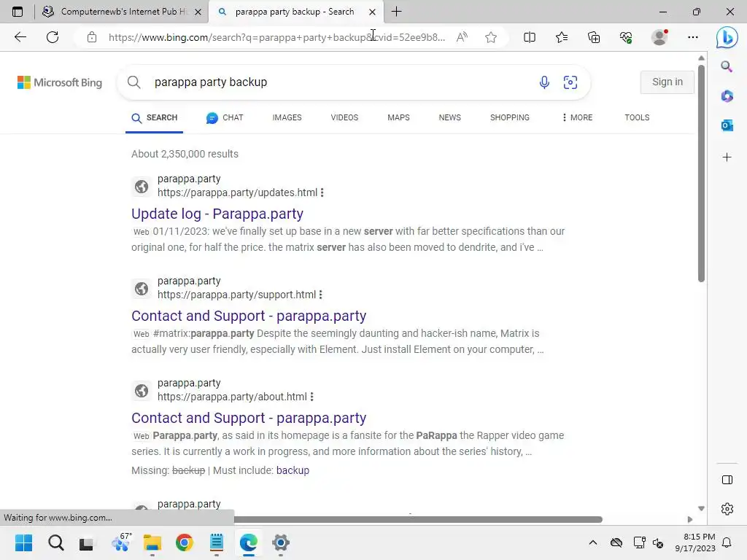Image resolution: width=747 pixels, height=560 pixels.
Task: View site information lock icon
Action: (92, 37)
